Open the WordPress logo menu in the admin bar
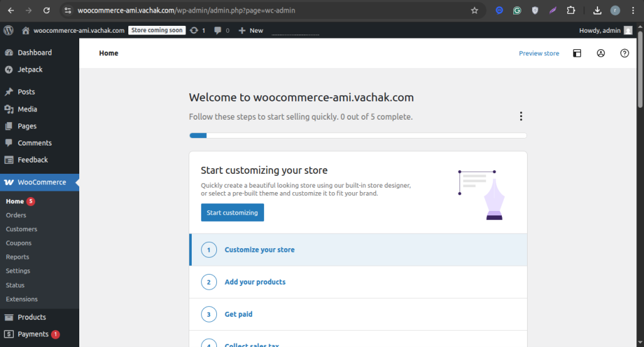644x347 pixels. pos(9,30)
